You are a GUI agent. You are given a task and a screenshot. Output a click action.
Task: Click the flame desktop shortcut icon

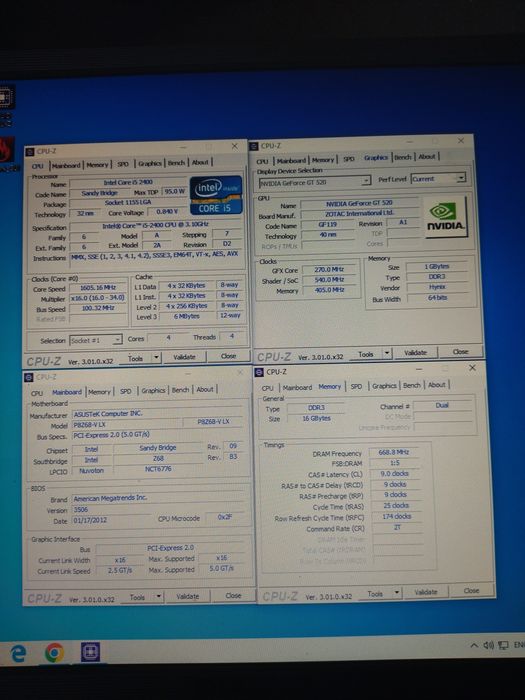click(x=6, y=151)
